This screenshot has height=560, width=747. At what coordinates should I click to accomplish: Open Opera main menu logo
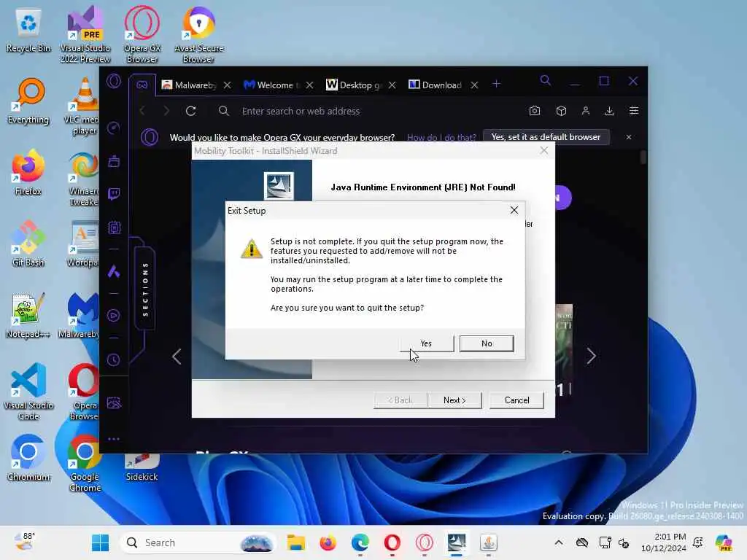click(x=114, y=81)
